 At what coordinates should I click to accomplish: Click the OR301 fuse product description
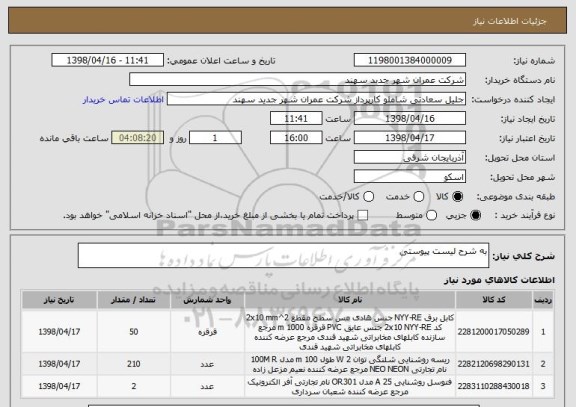(350, 387)
